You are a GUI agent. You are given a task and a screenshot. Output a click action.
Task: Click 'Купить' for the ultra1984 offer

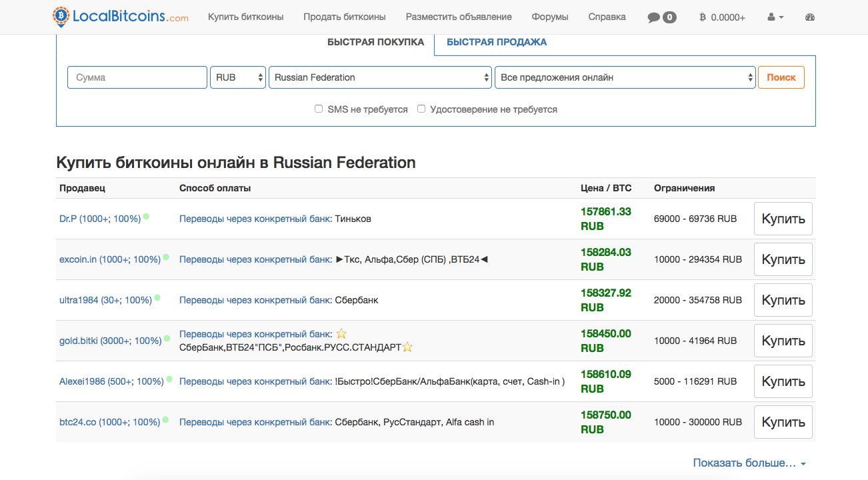[x=783, y=300]
